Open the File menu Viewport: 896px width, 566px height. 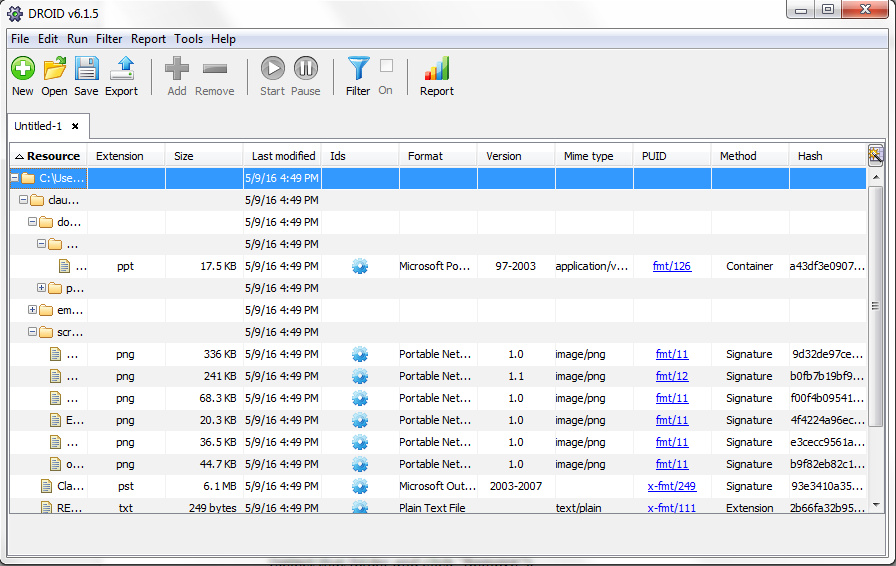tap(20, 39)
